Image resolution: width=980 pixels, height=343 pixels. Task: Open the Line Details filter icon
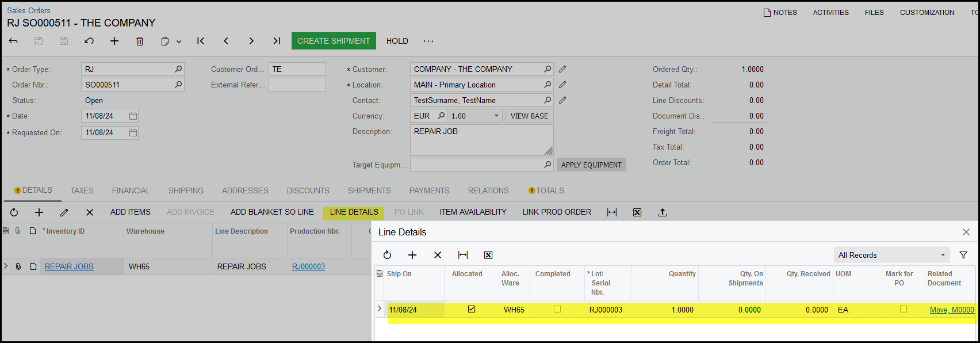[963, 255]
